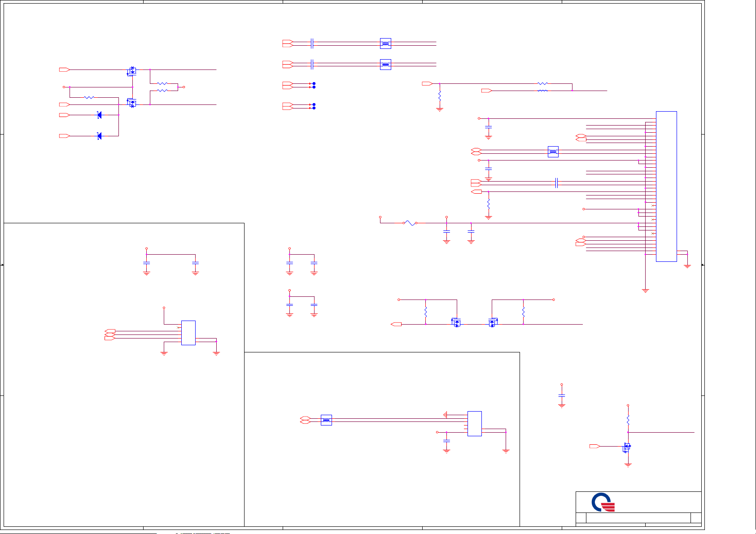756x534 pixels.
Task: Select the ground symbol below the connector bus
Action: (x=646, y=291)
